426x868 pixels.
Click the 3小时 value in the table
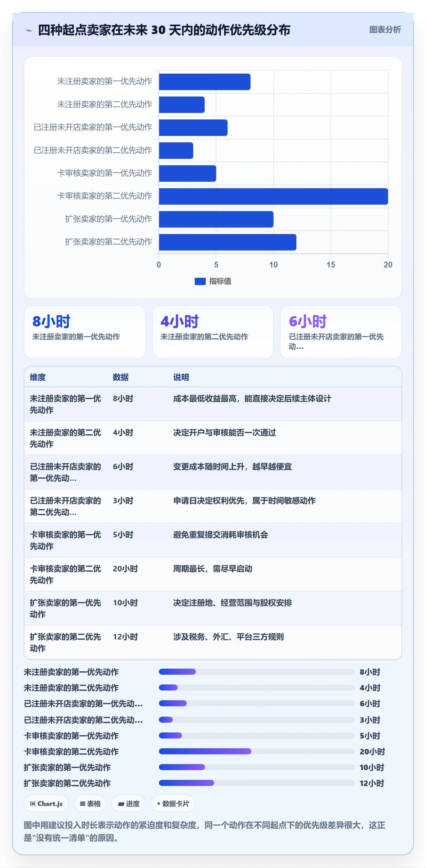123,500
